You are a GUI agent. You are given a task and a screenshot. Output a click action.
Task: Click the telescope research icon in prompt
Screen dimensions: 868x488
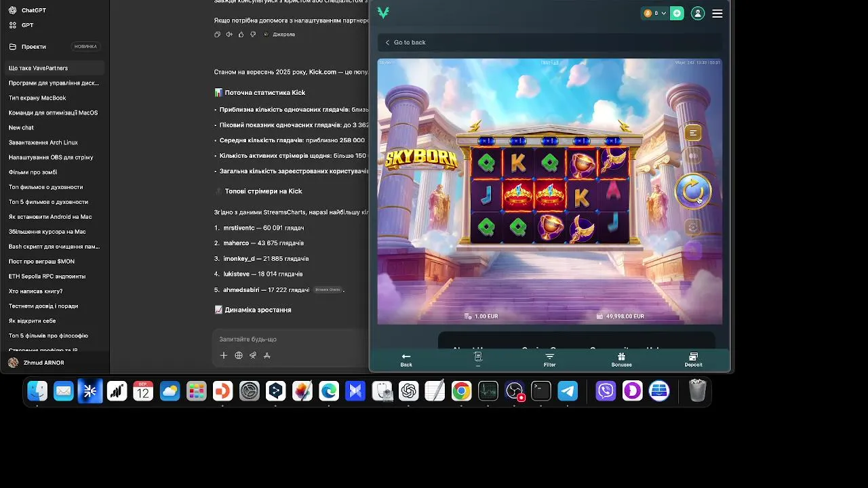[253, 355]
